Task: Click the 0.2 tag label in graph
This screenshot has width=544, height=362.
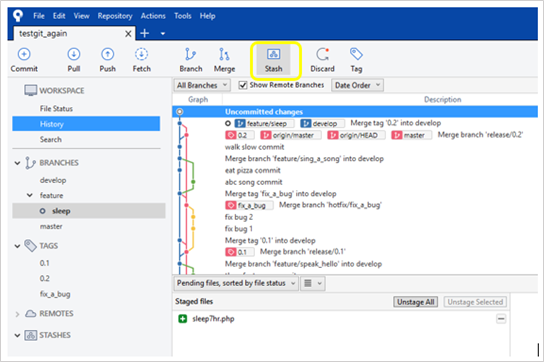Action: [x=240, y=135]
